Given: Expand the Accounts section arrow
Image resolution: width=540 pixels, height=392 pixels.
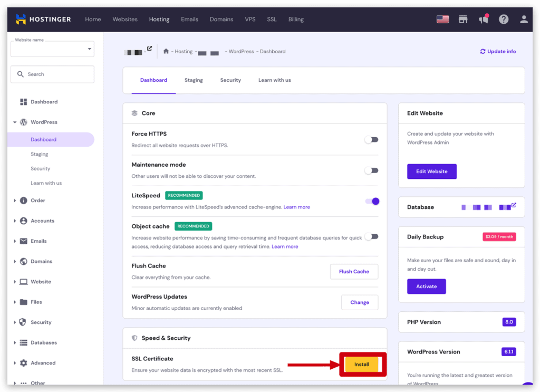Looking at the screenshot, I should point(15,221).
